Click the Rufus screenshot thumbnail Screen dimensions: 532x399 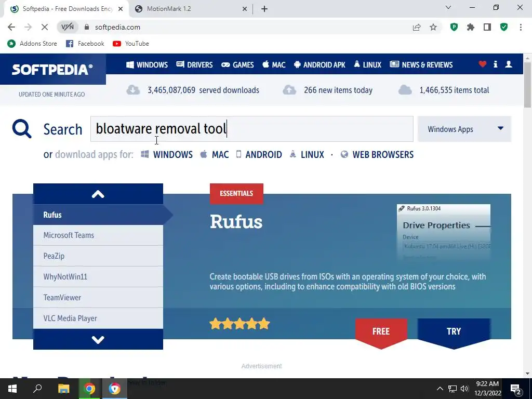click(444, 232)
